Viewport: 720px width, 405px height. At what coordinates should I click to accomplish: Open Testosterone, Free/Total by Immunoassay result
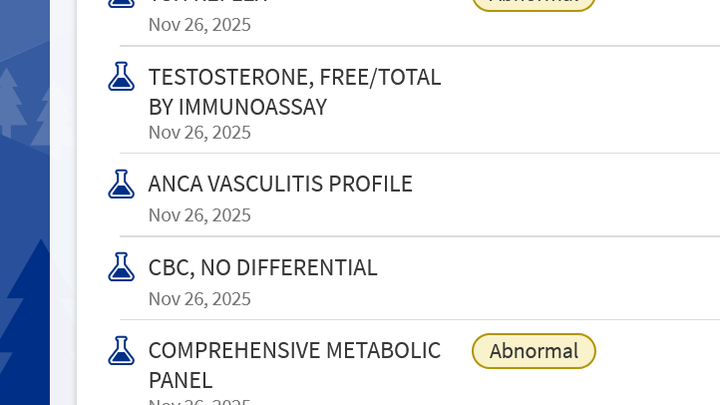coord(294,91)
